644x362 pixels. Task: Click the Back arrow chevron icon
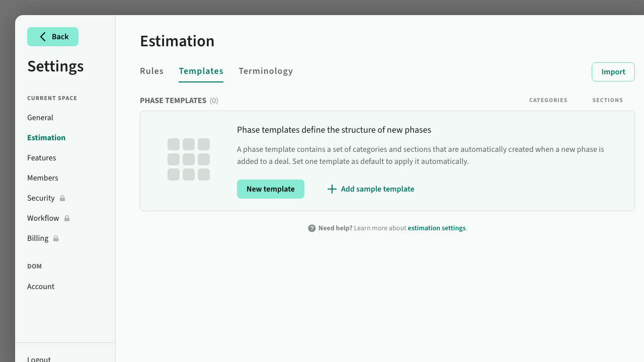pyautogui.click(x=43, y=37)
